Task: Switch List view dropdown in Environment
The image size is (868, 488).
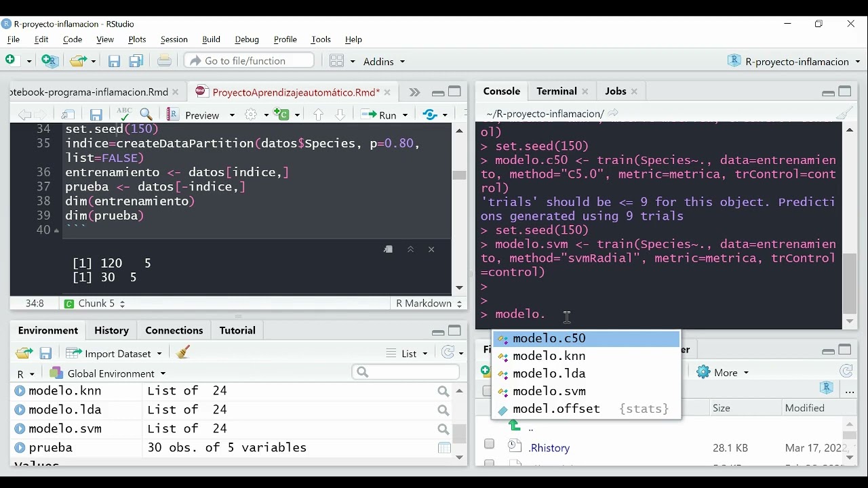Action: point(407,353)
